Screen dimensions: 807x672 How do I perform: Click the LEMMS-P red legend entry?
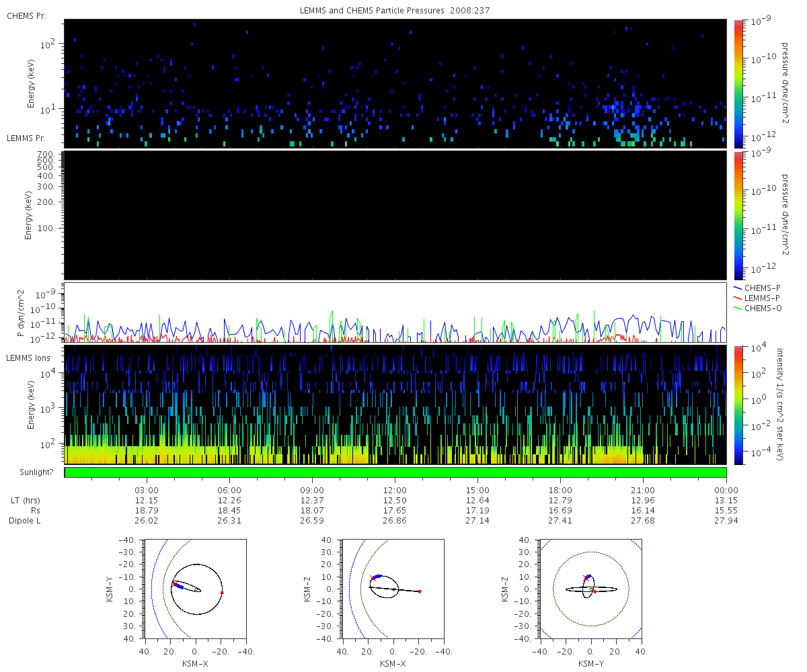758,298
